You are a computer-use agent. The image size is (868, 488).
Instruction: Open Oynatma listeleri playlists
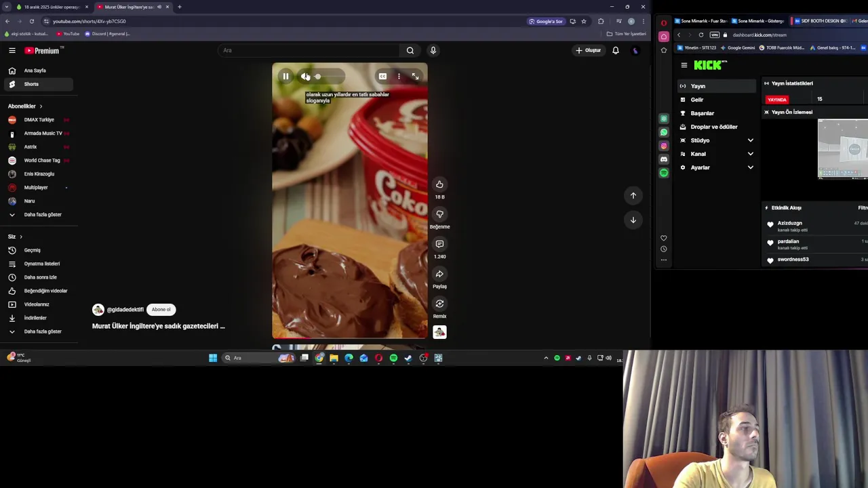(x=37, y=264)
